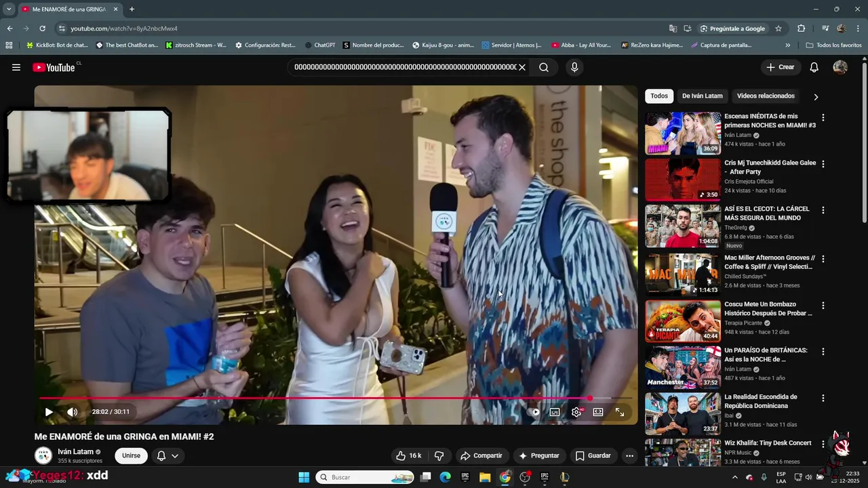The width and height of the screenshot is (868, 488).
Task: Open options for La Realidad Escondida video
Action: pos(823,398)
